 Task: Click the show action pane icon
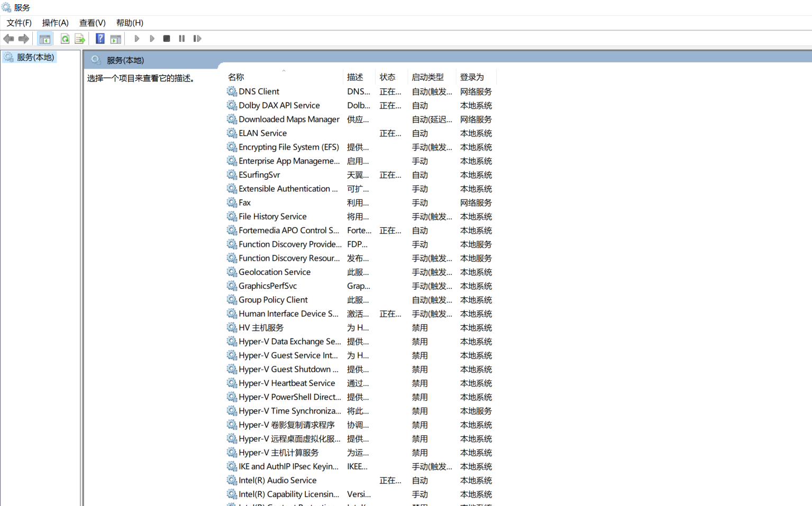click(116, 38)
